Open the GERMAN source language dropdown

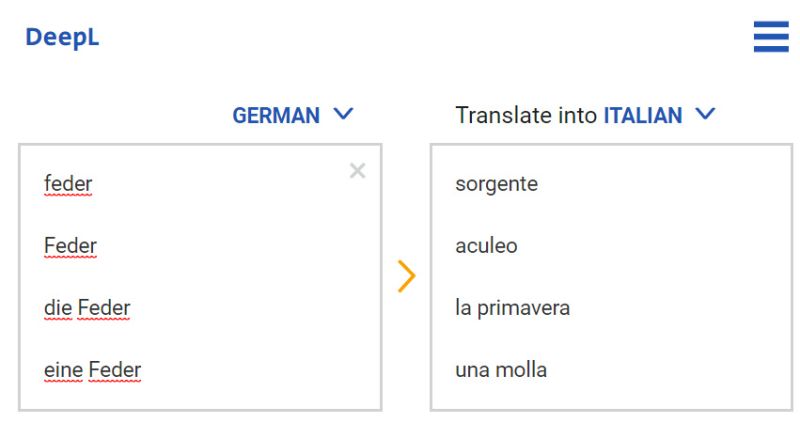click(x=276, y=115)
